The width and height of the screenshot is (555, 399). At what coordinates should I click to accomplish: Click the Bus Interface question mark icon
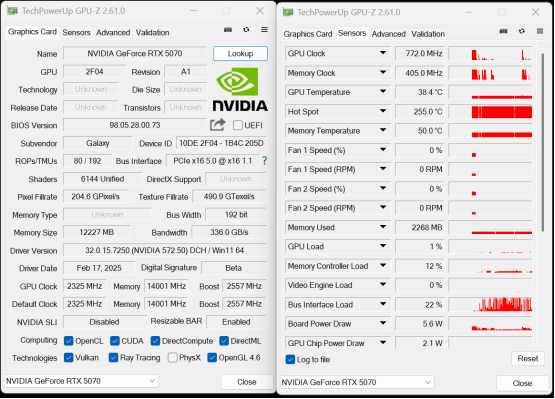coord(264,161)
